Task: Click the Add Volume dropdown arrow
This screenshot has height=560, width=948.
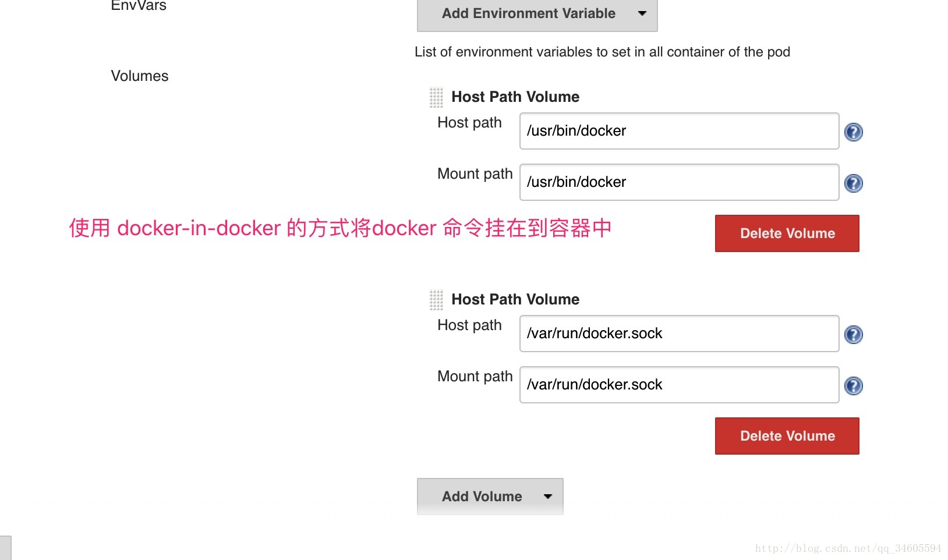Action: (x=547, y=497)
